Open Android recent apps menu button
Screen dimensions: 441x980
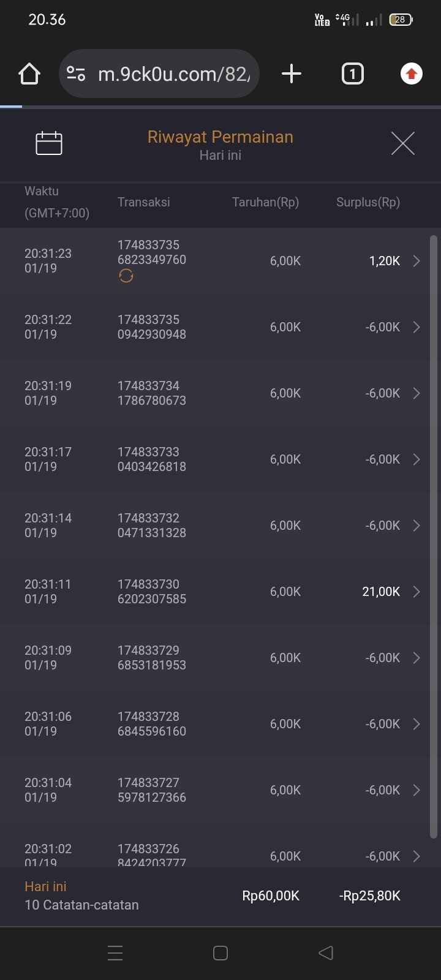(x=115, y=952)
